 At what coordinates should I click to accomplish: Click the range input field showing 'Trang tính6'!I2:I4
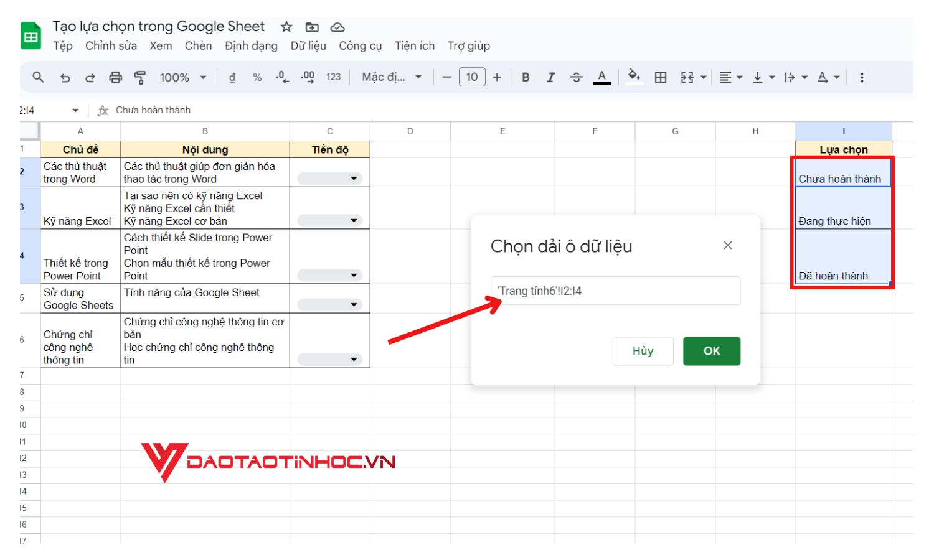click(615, 291)
